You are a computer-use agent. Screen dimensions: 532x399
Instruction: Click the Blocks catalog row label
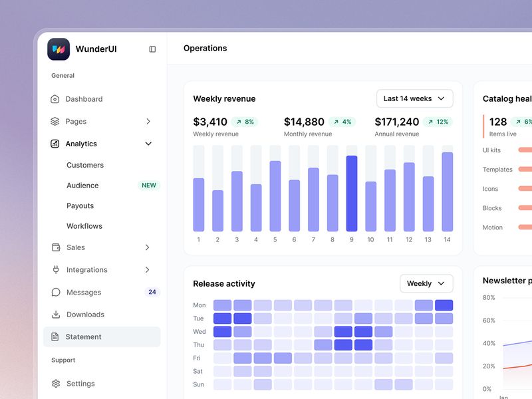pyautogui.click(x=492, y=208)
